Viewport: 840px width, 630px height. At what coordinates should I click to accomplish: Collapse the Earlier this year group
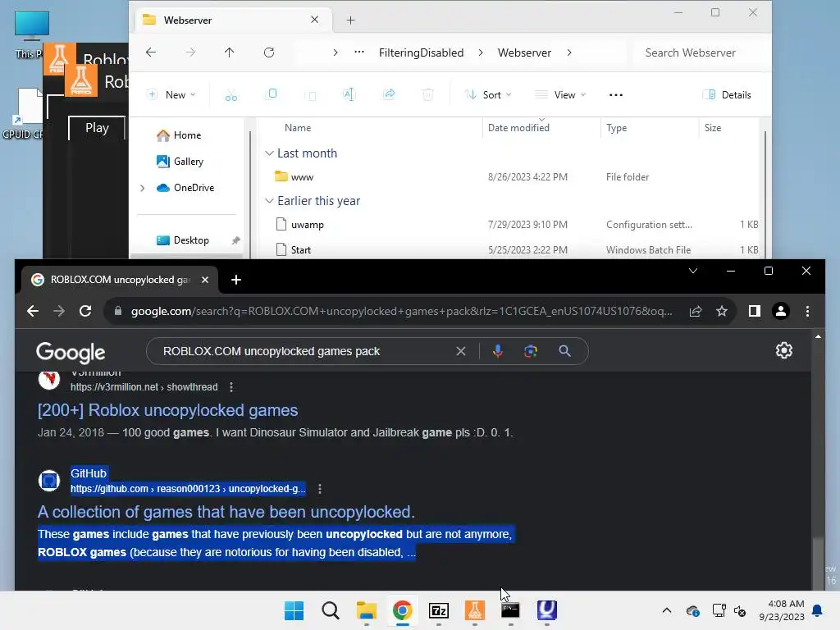(x=269, y=201)
